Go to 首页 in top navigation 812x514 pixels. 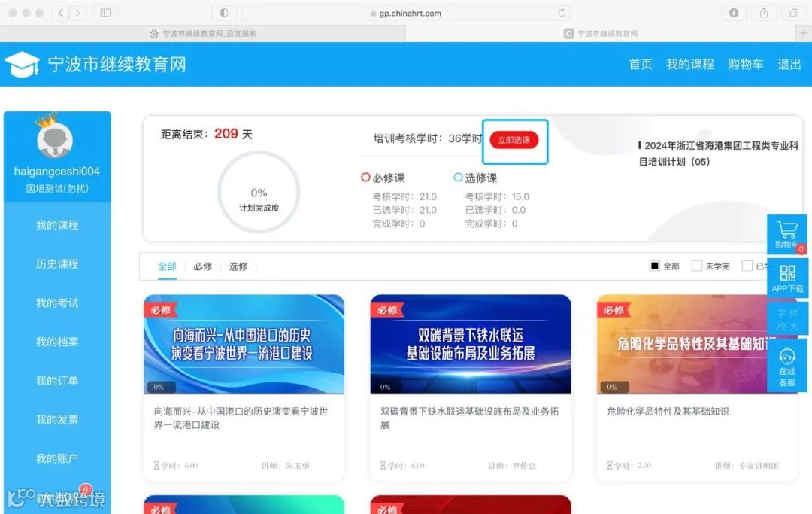(x=640, y=64)
